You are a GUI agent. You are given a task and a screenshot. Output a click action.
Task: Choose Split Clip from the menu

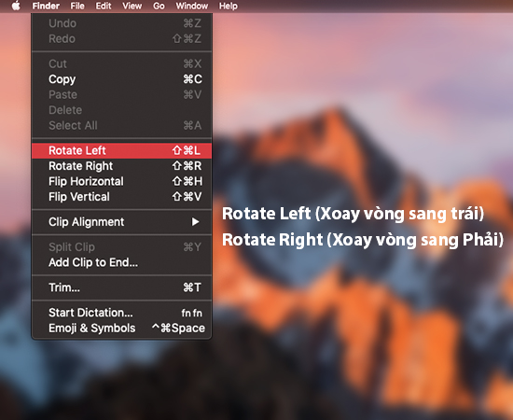point(121,246)
